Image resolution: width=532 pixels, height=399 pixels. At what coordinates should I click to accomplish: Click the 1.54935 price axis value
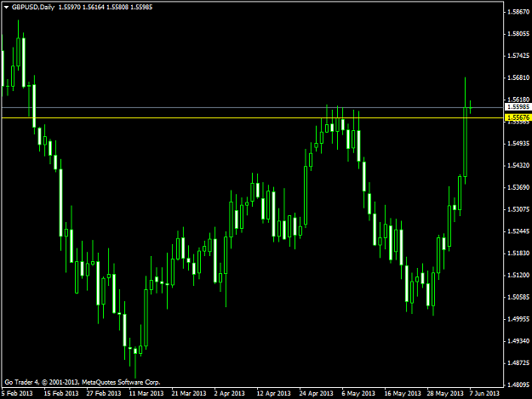518,144
